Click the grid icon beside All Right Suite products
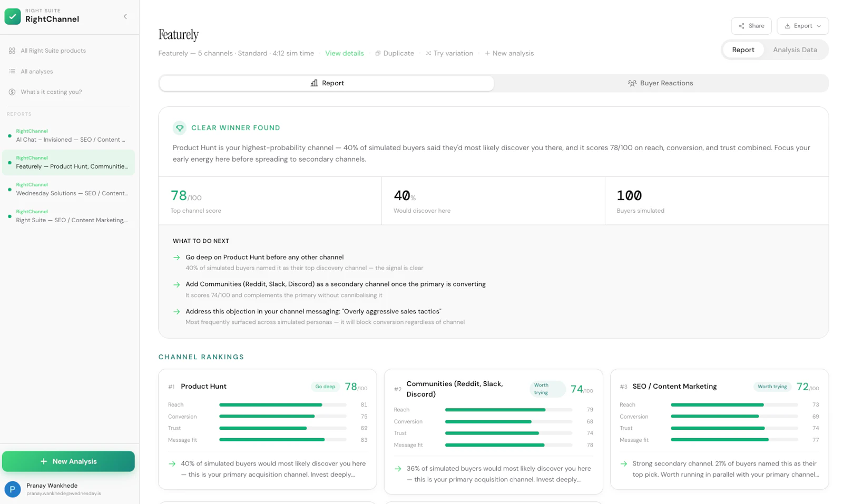 [12, 51]
